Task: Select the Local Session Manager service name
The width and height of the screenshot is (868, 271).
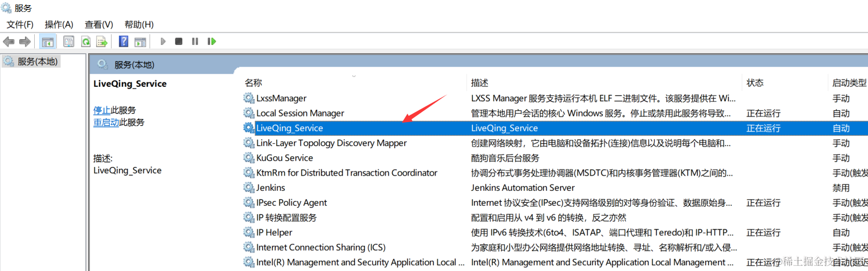Action: [300, 113]
